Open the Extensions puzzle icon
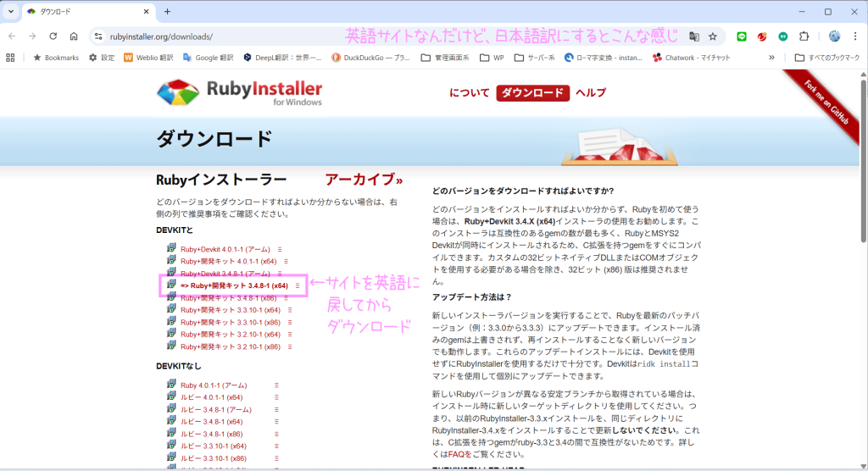868x471 pixels. pos(804,36)
